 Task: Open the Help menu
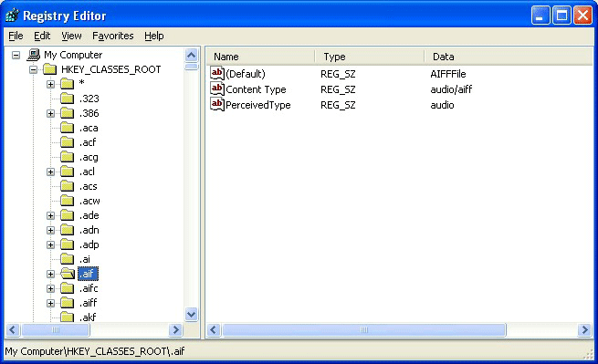154,36
